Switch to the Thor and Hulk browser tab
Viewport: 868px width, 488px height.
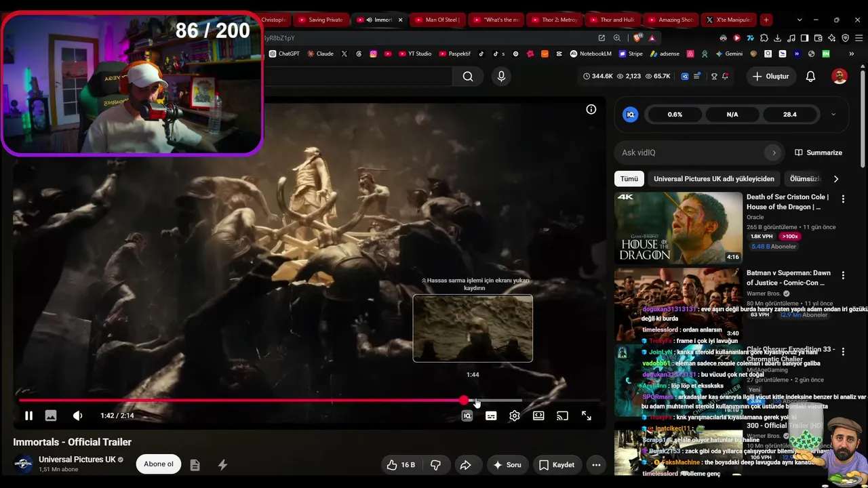[612, 20]
